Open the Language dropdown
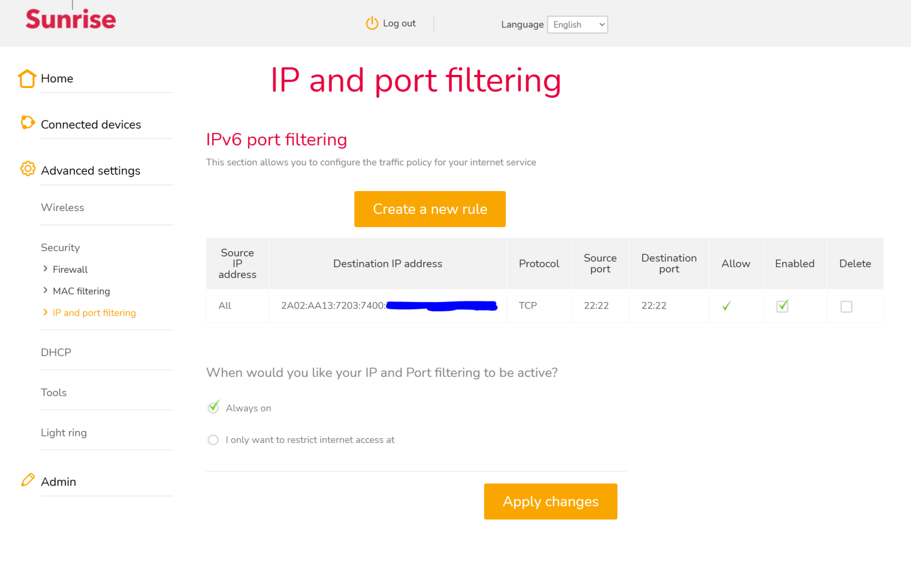The image size is (911, 588). pyautogui.click(x=577, y=25)
